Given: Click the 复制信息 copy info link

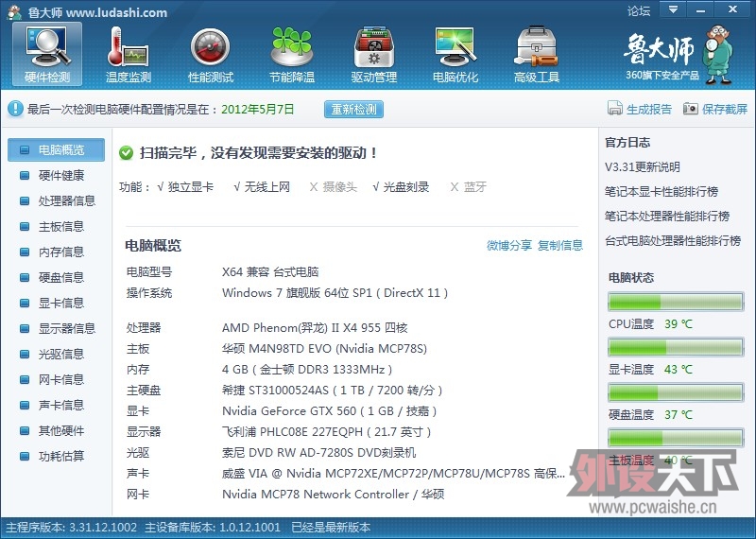Looking at the screenshot, I should (559, 246).
